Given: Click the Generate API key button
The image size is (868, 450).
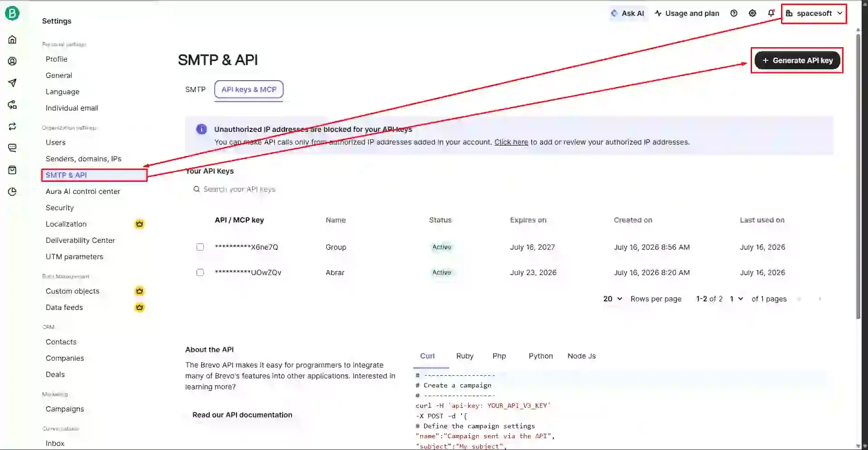Looking at the screenshot, I should click(797, 60).
